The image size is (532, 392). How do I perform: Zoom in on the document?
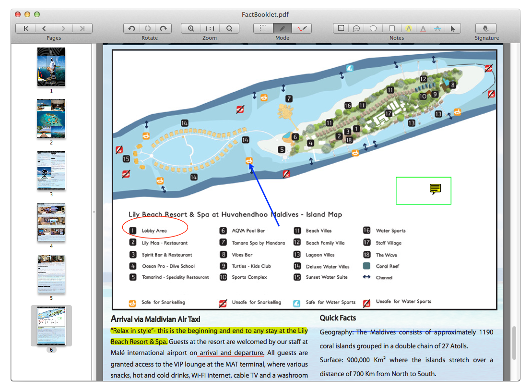click(x=191, y=28)
